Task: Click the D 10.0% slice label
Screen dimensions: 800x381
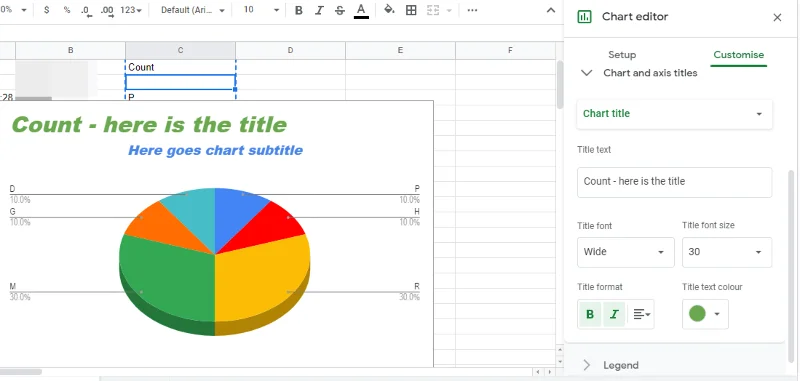Action: 19,194
